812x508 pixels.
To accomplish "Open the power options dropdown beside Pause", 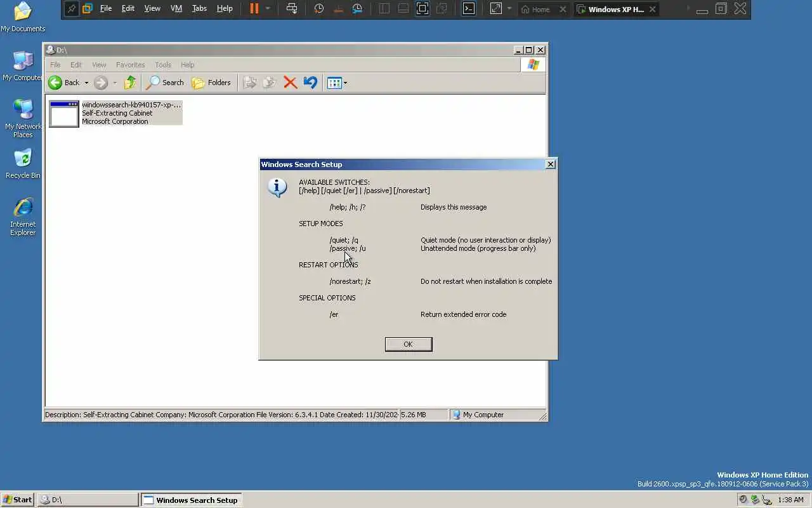I will pos(268,9).
